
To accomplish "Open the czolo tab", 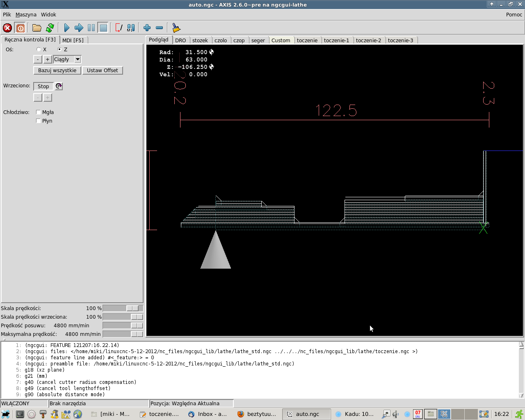I will [221, 40].
